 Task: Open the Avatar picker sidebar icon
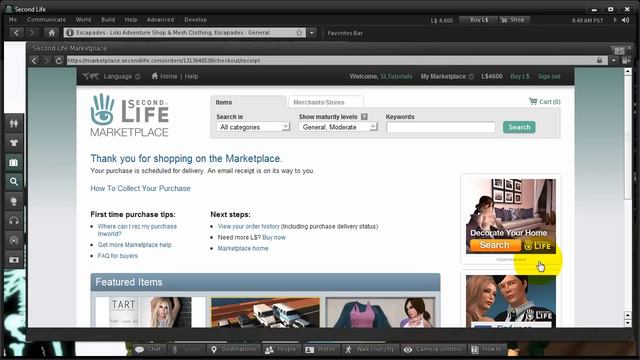coord(13,123)
